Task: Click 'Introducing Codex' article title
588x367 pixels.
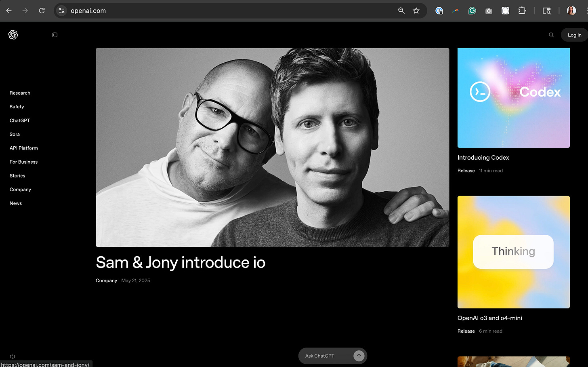Action: click(483, 158)
